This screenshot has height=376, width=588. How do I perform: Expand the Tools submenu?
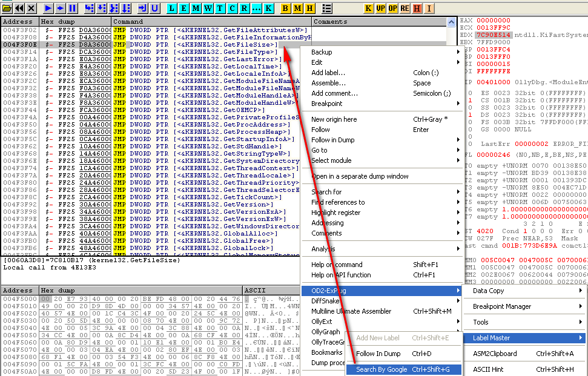click(524, 322)
